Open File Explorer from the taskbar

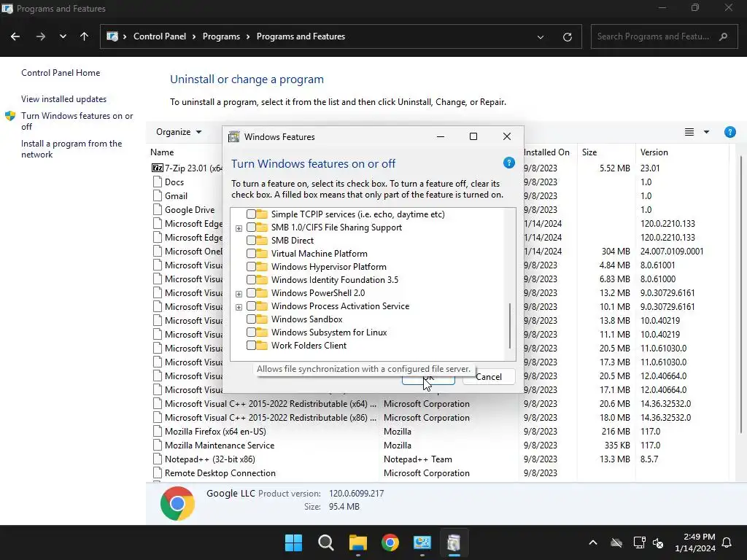coord(357,542)
